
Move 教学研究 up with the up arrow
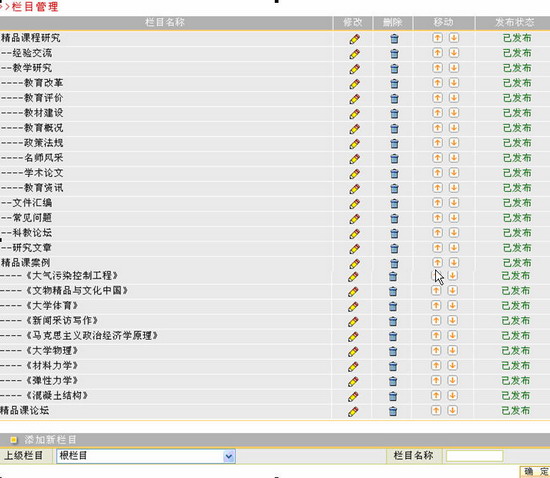click(x=437, y=68)
